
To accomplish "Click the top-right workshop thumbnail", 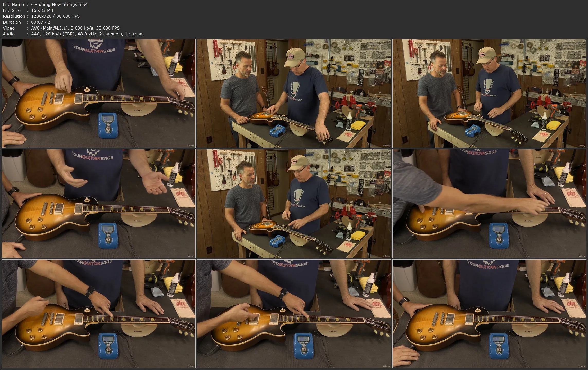I will [x=489, y=93].
